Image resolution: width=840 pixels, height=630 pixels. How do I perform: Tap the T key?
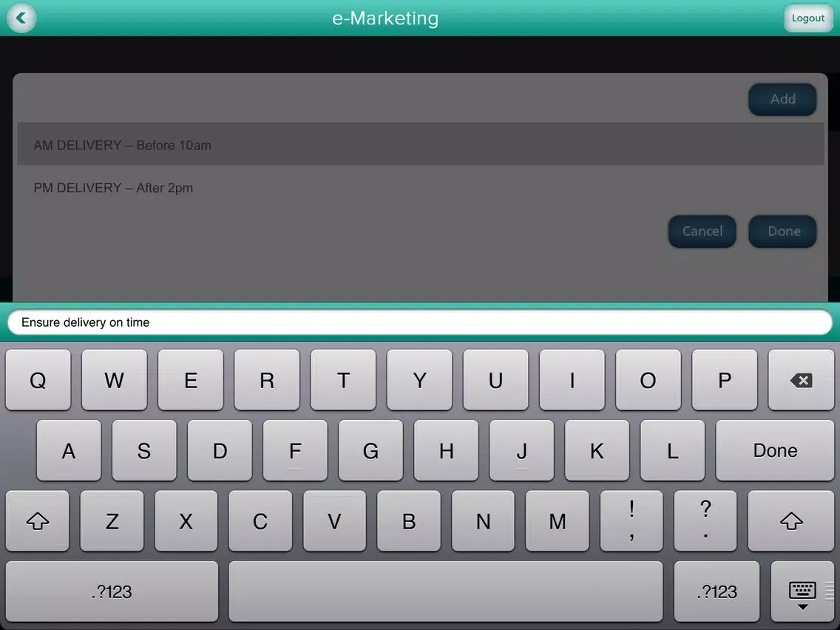[x=343, y=380]
